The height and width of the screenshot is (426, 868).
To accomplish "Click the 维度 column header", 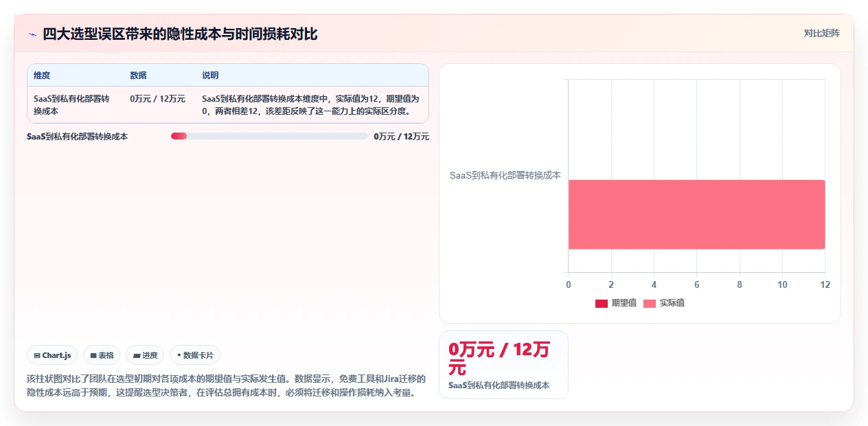I will (x=42, y=75).
